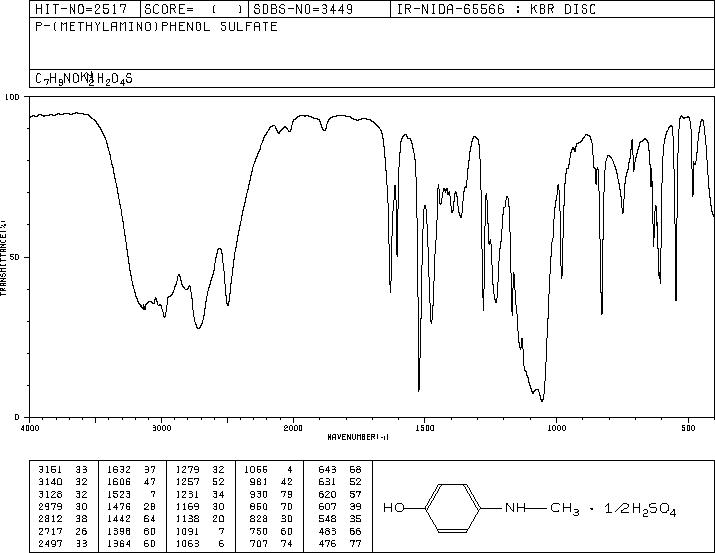Select the TRANSMITTANCE axis title
This screenshot has height=553, width=715.
(4, 257)
